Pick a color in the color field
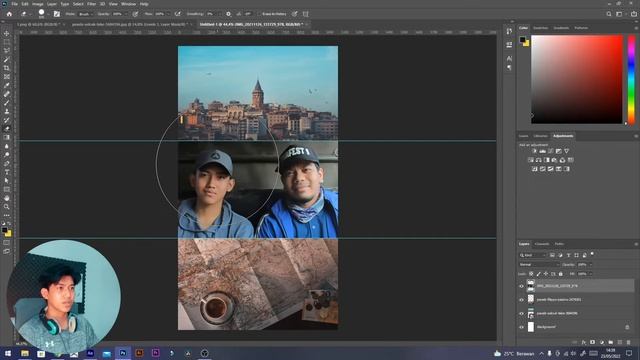640x360 pixels. [577, 80]
